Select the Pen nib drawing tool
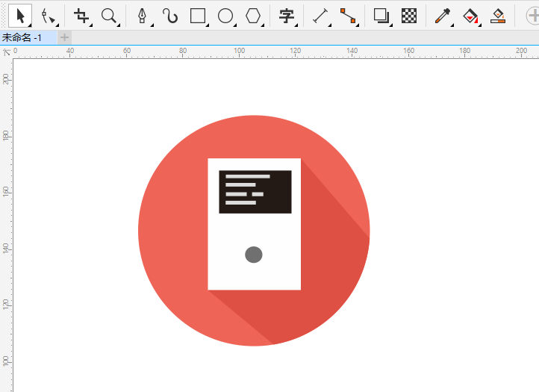This screenshot has height=392, width=539. click(142, 16)
